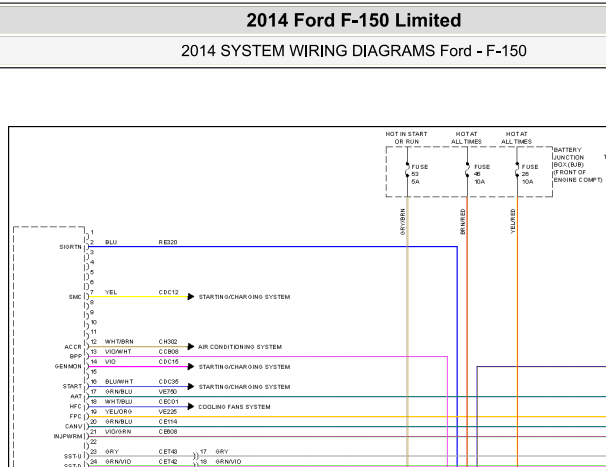Select the Fuse 26 10A label
The width and height of the screenshot is (606, 467).
(x=530, y=174)
